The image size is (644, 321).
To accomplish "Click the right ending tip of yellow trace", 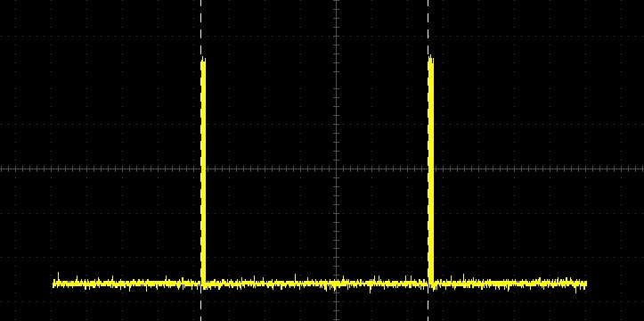I will point(585,284).
